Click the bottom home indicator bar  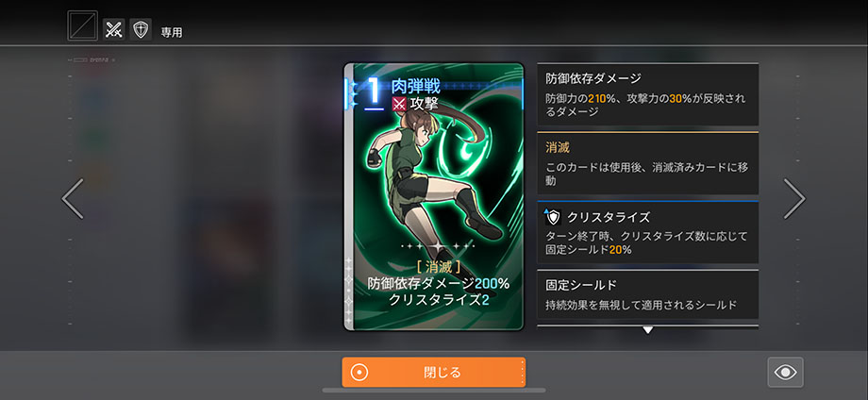pyautogui.click(x=433, y=391)
